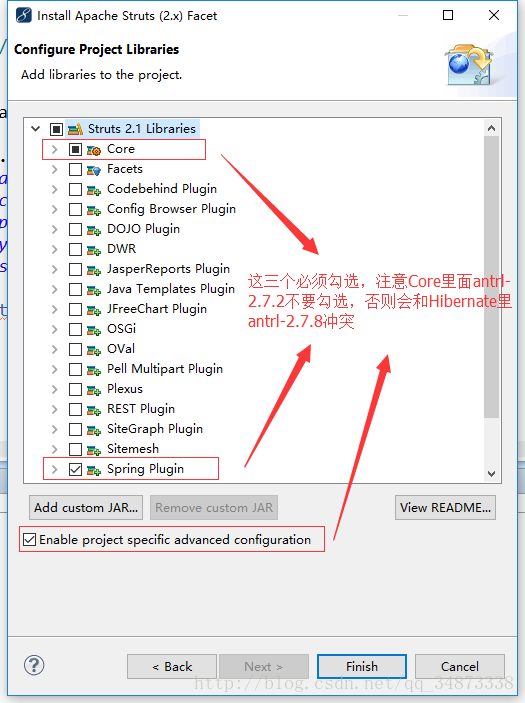Check the Facets checkbox

click(x=75, y=169)
